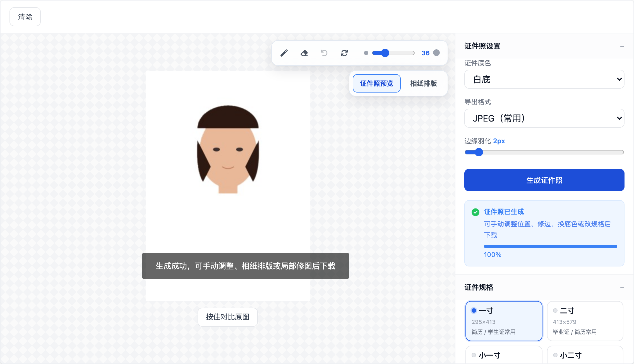Open the 证件底色 白底 dropdown
The width and height of the screenshot is (634, 364).
point(544,79)
